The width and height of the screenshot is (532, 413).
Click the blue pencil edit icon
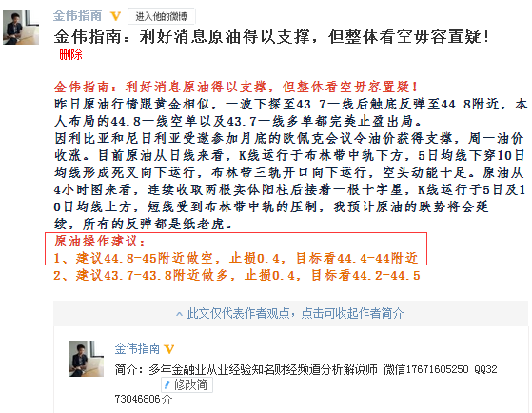(167, 384)
